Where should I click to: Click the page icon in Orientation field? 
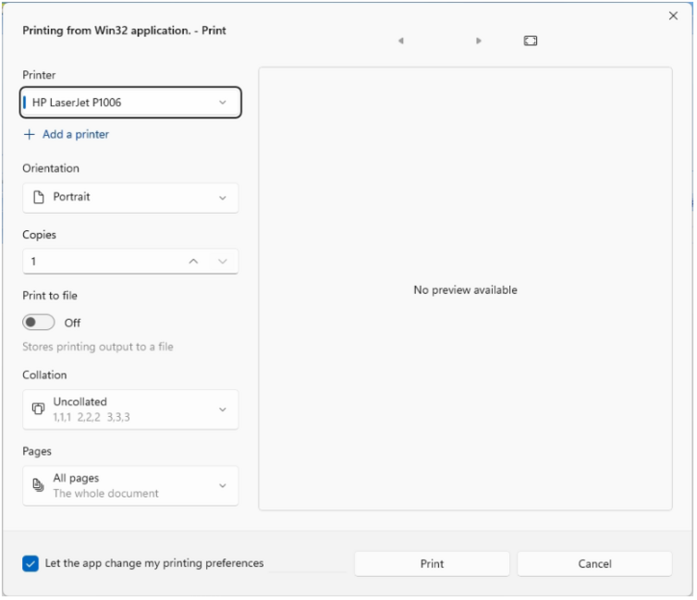click(39, 198)
